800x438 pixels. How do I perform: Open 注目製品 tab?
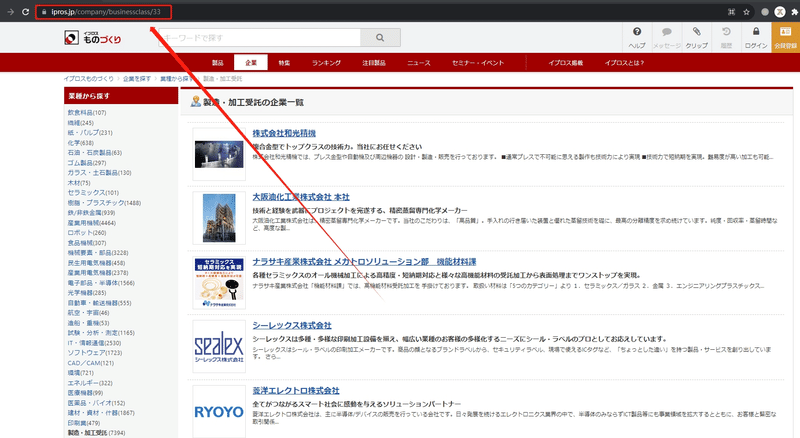point(374,63)
